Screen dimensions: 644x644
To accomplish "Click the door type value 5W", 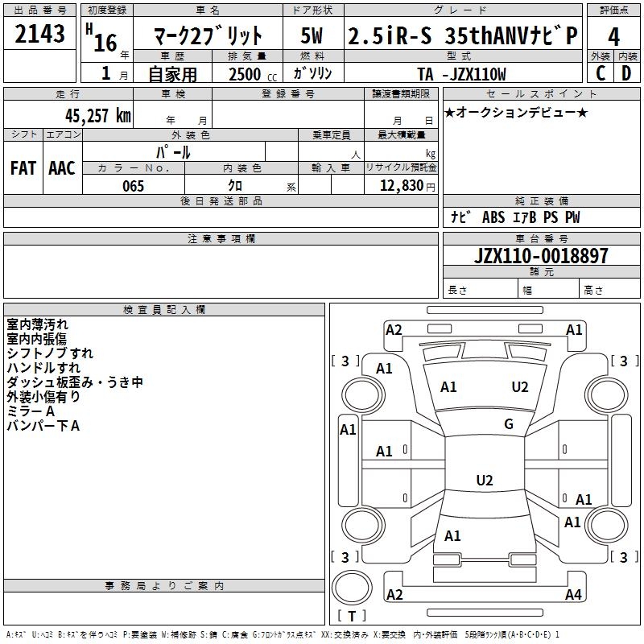I will [312, 35].
